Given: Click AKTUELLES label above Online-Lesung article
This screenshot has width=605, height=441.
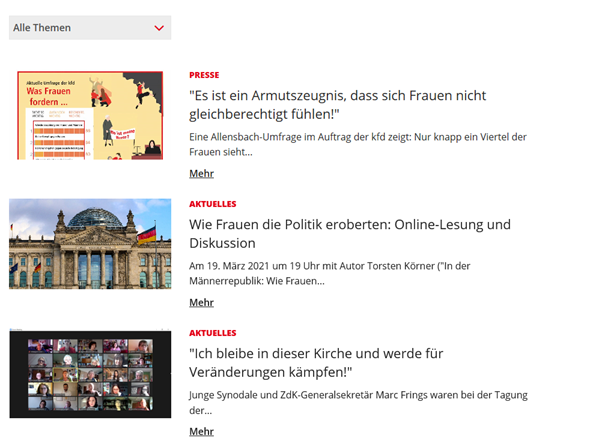Looking at the screenshot, I should 212,204.
